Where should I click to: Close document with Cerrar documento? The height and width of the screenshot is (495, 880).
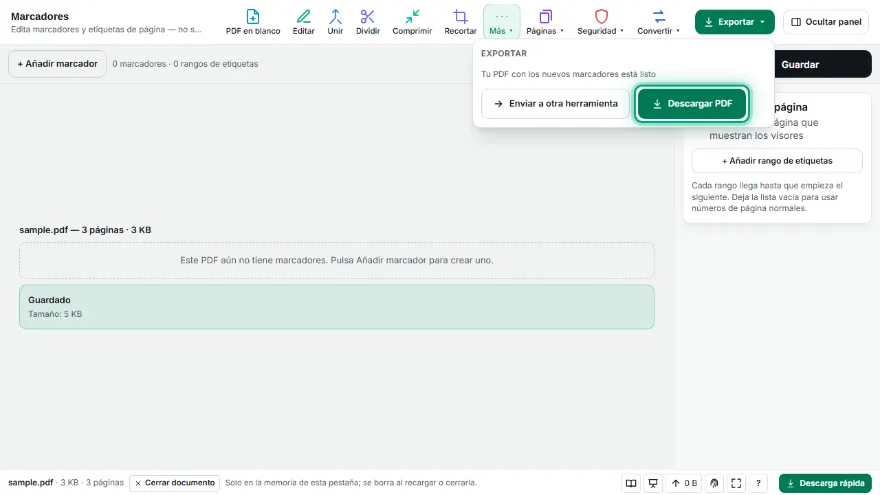click(175, 483)
